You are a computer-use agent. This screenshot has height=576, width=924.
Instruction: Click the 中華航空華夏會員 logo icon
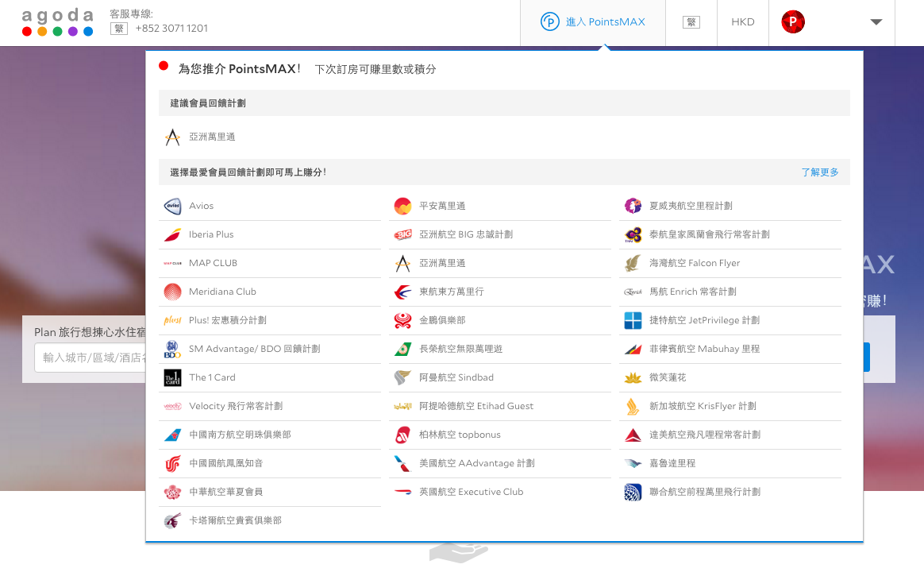(x=173, y=493)
